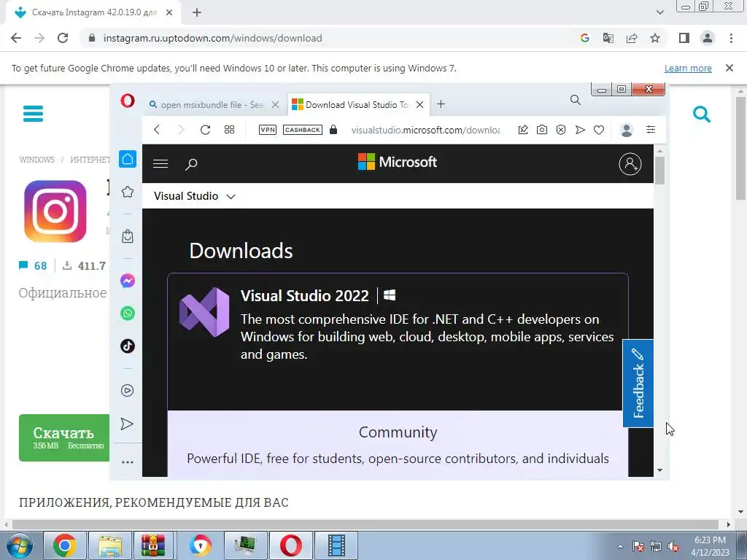This screenshot has height=560, width=747.
Task: Open the WINDOWS breadcrumb link
Action: 36,160
